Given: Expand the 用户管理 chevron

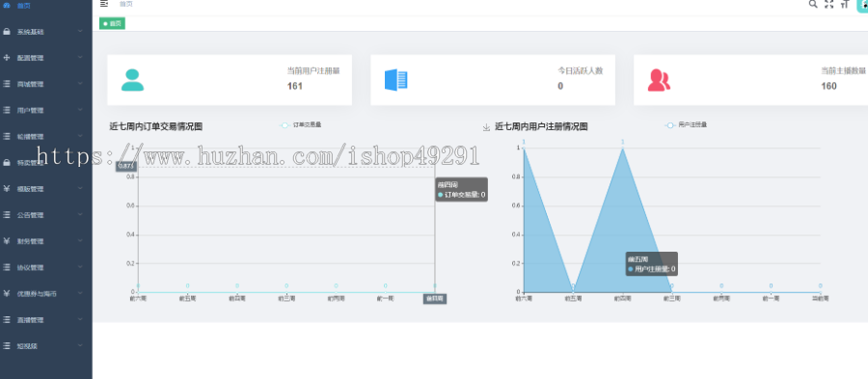Looking at the screenshot, I should [x=80, y=110].
